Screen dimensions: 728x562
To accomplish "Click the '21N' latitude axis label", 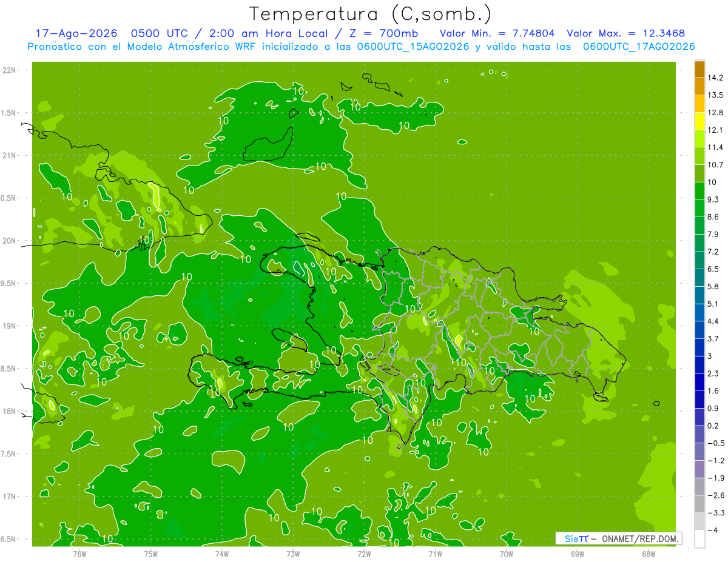I will point(10,156).
